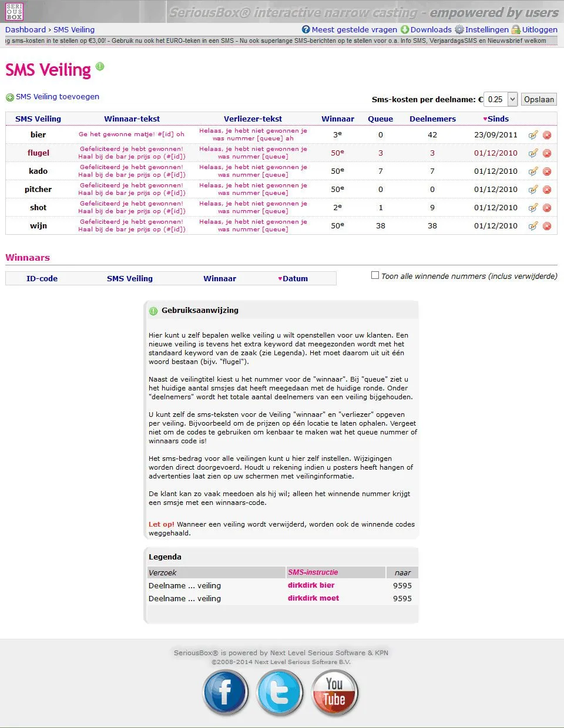The width and height of the screenshot is (564, 728).
Task: Open the Twitter page icon
Action: [x=280, y=693]
